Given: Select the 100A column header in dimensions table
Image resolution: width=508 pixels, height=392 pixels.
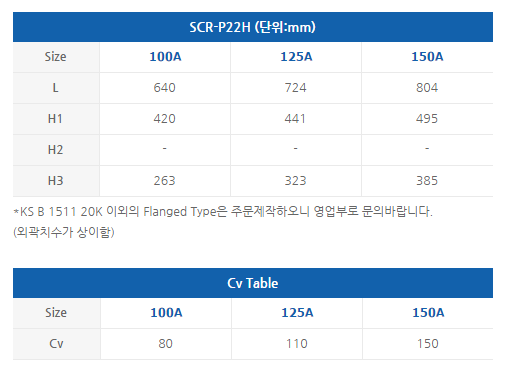Looking at the screenshot, I should [x=165, y=57].
